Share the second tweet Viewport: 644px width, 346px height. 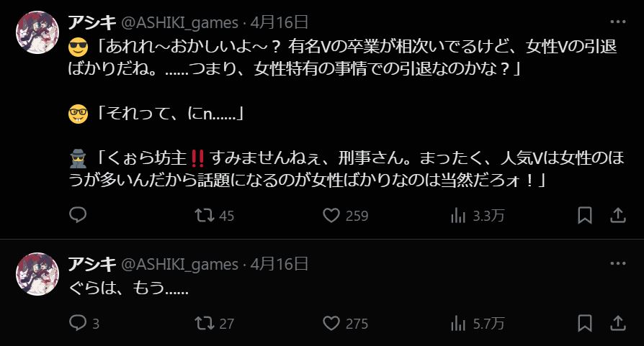click(618, 324)
